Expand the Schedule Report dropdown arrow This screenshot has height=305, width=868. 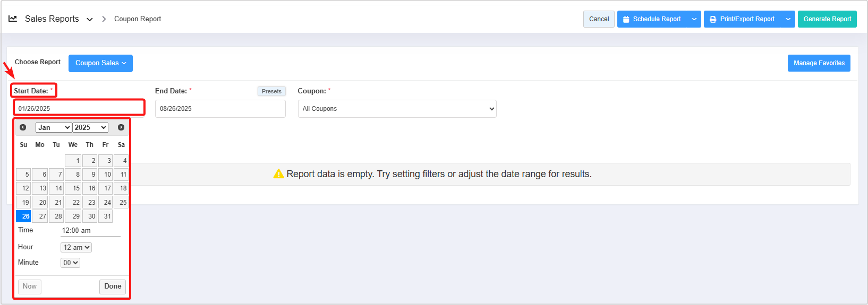coord(694,19)
